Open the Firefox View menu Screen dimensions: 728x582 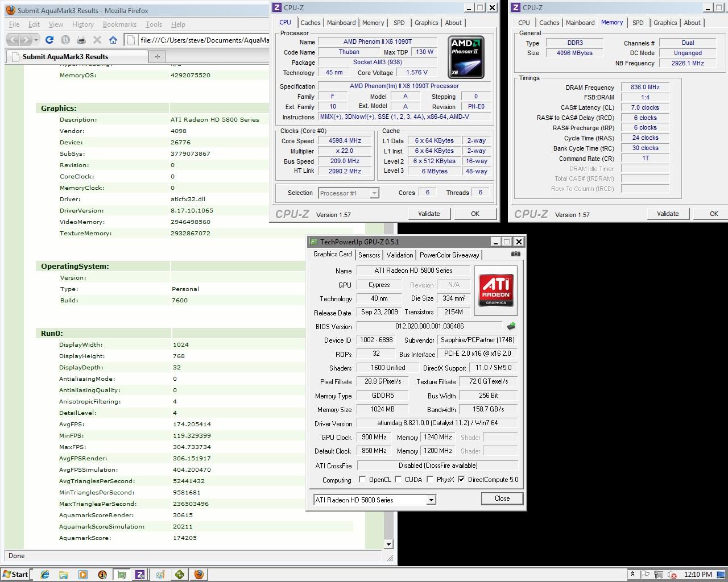tap(56, 24)
